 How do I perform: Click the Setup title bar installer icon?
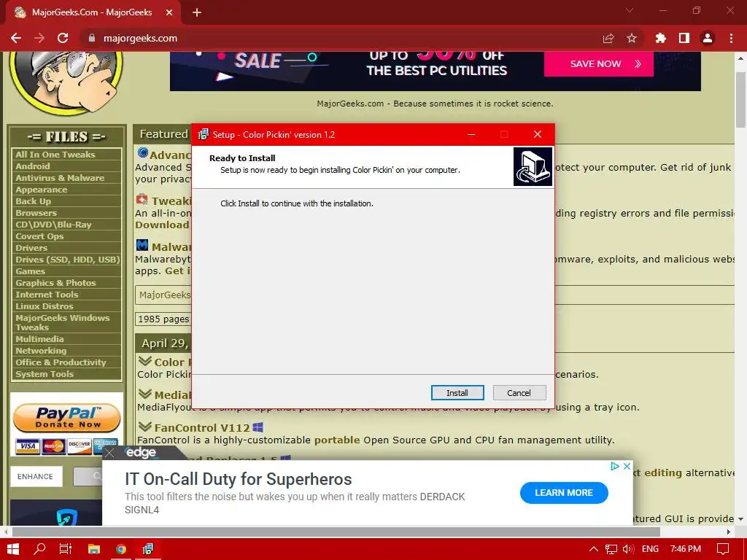(204, 134)
